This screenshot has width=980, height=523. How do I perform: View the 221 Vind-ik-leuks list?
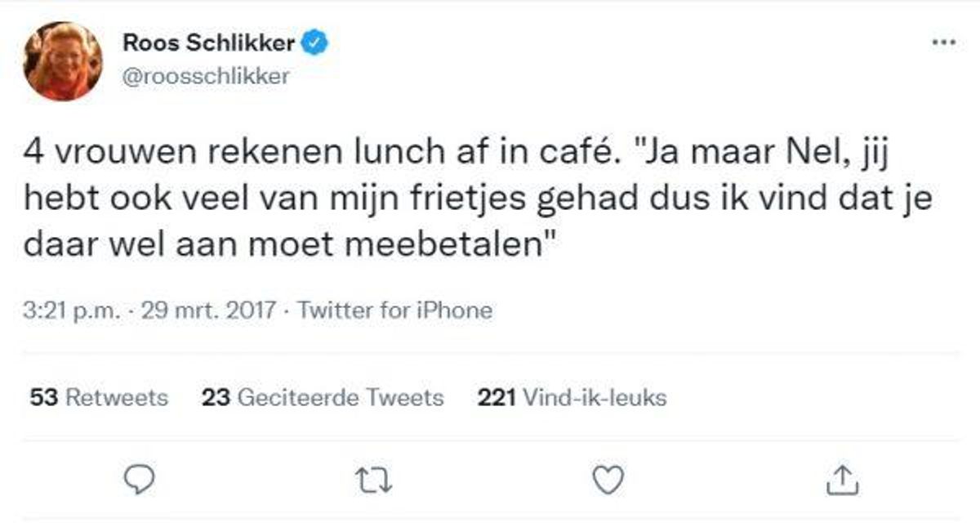(571, 398)
